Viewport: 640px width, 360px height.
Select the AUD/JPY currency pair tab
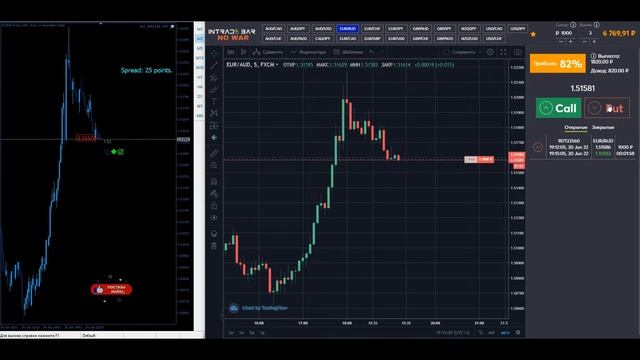(x=298, y=29)
